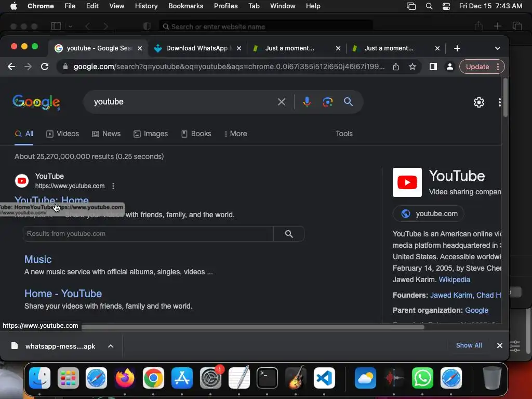This screenshot has width=532, height=399.
Task: Filter results by News
Action: (x=106, y=134)
